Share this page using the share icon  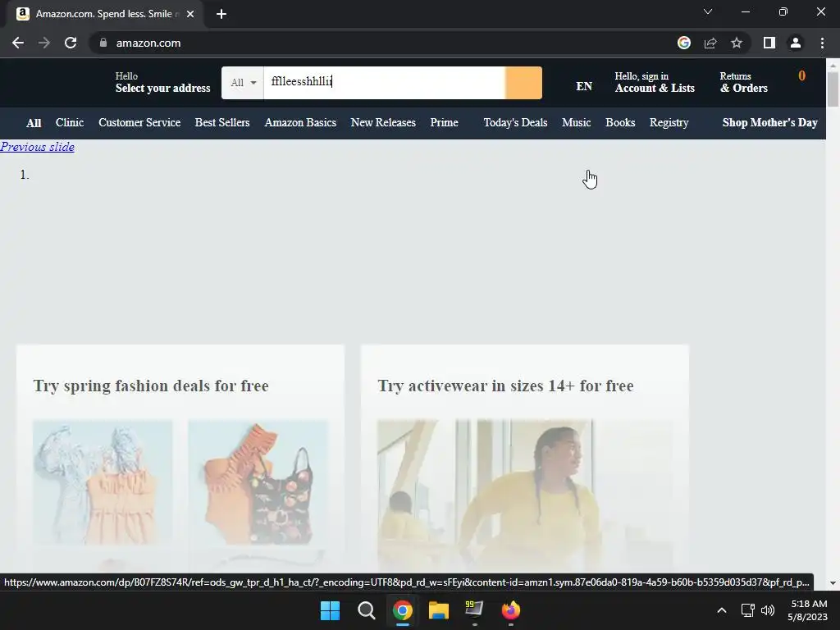click(710, 43)
